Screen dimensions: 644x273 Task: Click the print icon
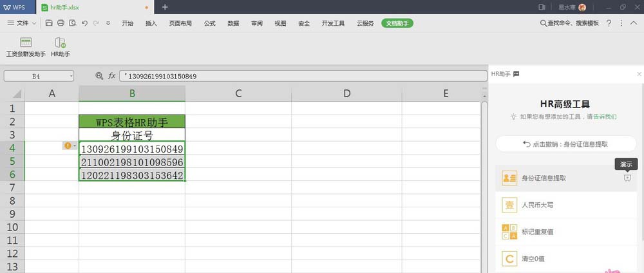61,23
